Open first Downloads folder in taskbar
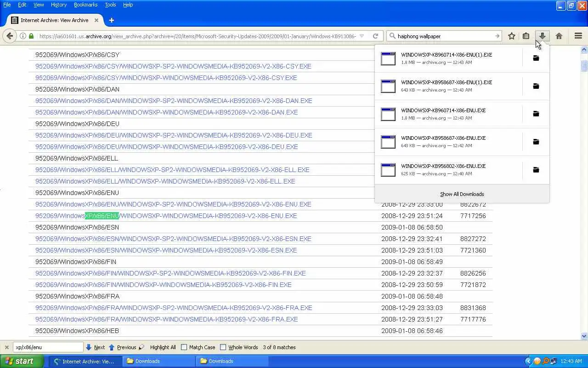The height and width of the screenshot is (368, 588). 159,361
